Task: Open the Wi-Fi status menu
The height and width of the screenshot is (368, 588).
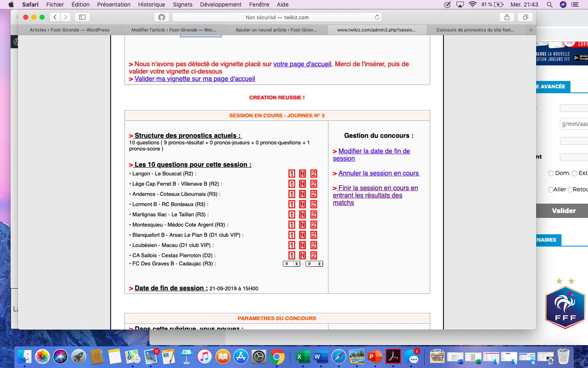Action: (x=472, y=4)
